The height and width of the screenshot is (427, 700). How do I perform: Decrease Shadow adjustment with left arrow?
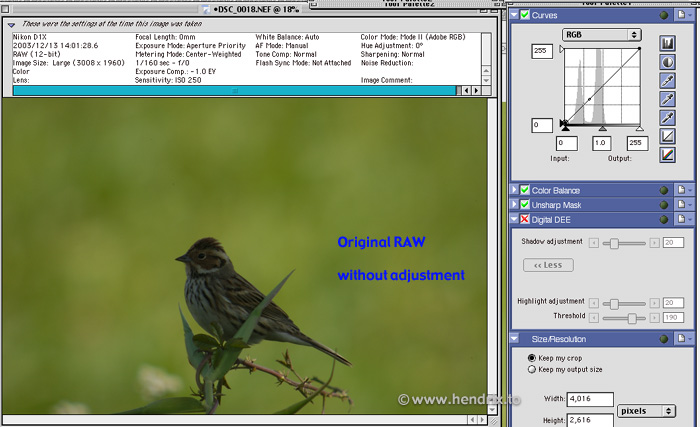tap(593, 243)
